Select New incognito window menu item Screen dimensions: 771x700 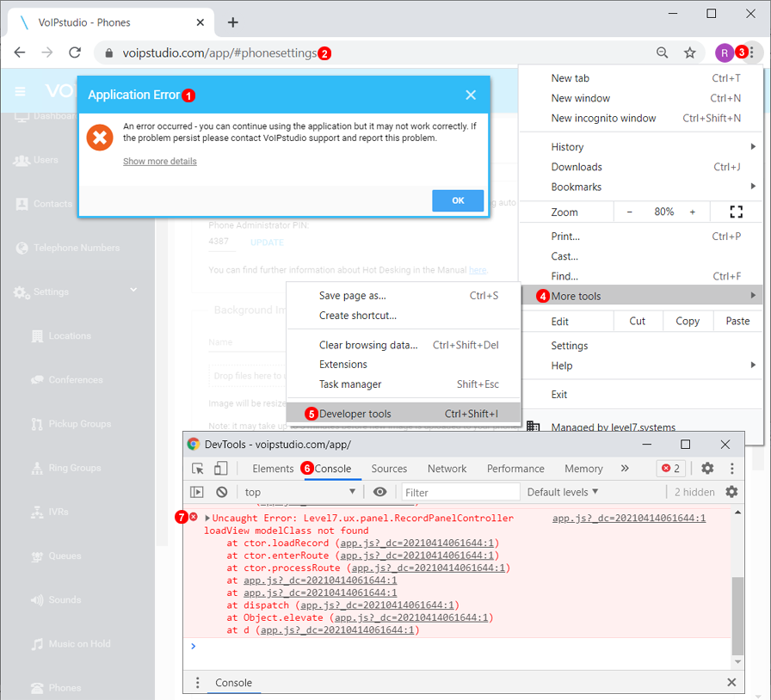(641, 118)
